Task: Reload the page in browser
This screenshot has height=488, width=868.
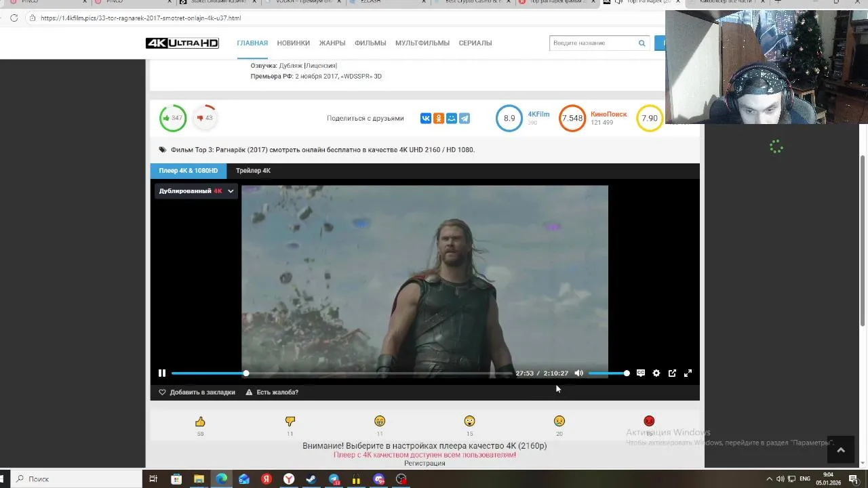Action: [x=14, y=18]
